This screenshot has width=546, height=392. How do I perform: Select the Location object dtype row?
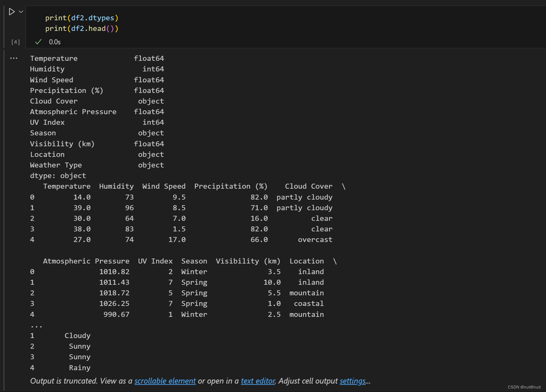point(97,154)
